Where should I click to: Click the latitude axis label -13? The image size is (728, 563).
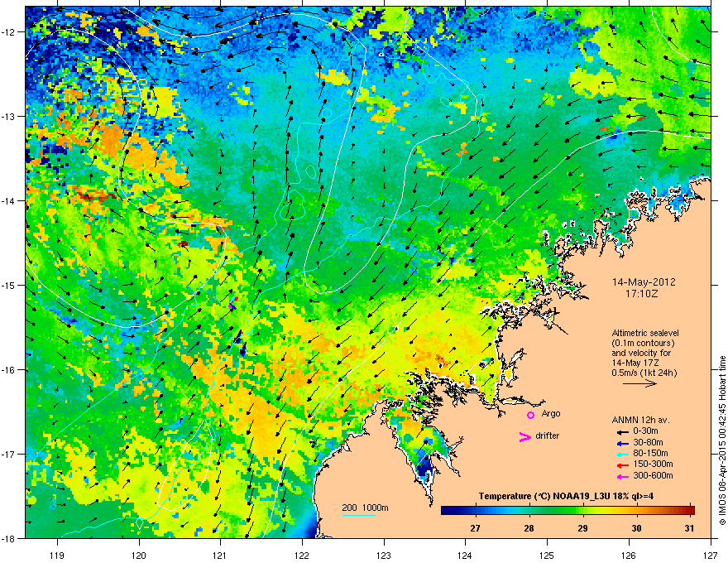pos(9,117)
